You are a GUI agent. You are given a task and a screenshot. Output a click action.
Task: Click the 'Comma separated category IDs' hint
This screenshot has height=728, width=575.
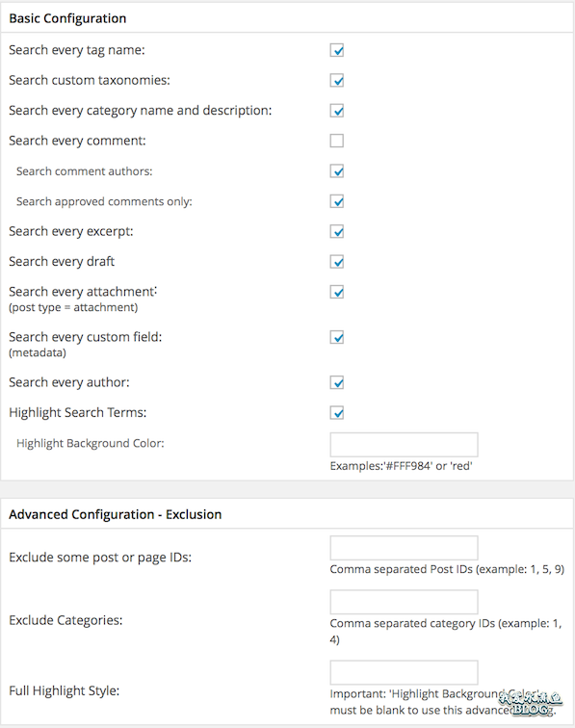tap(446, 631)
